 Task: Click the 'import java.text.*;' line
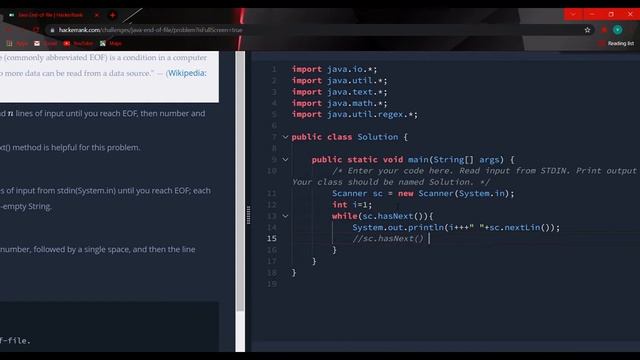click(339, 92)
